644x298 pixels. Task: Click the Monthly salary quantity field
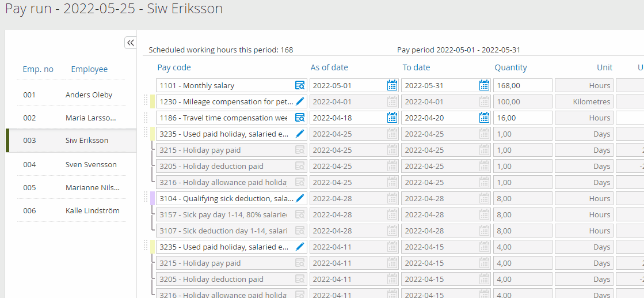522,86
